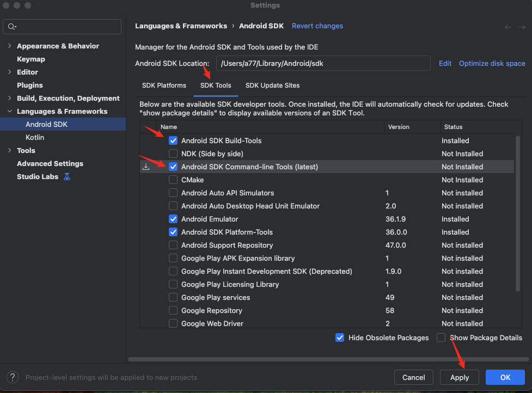Image resolution: width=532 pixels, height=393 pixels.
Task: Click the settings search field
Action: pos(62,27)
